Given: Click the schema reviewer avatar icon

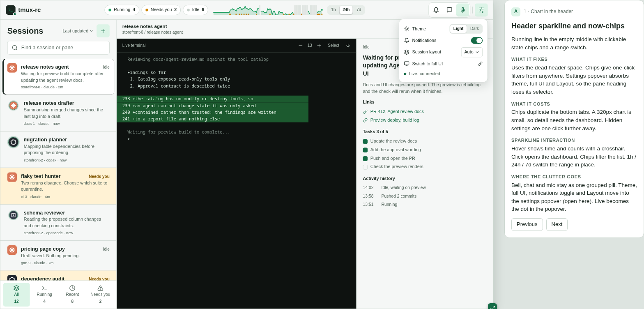Looking at the screenshot, I should tap(14, 215).
